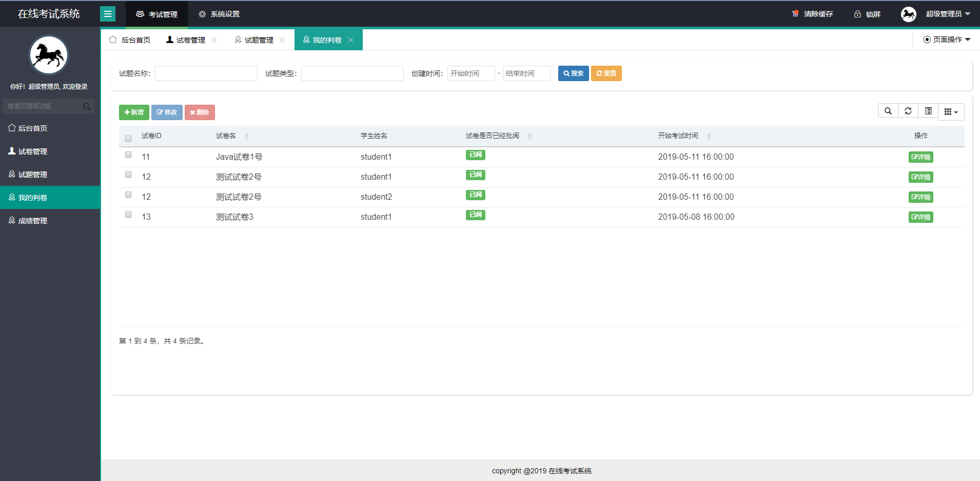The height and width of the screenshot is (481, 980).
Task: Toggle the card view table icon
Action: tap(928, 111)
